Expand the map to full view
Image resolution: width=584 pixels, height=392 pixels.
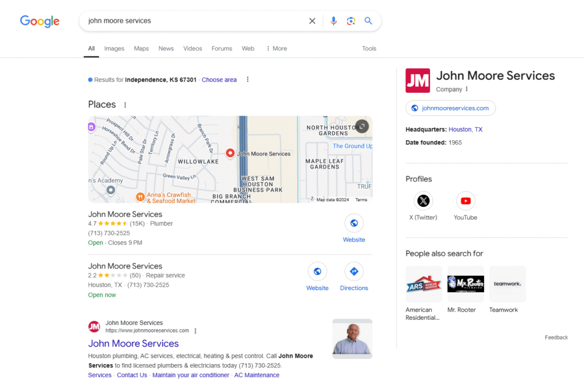[362, 126]
